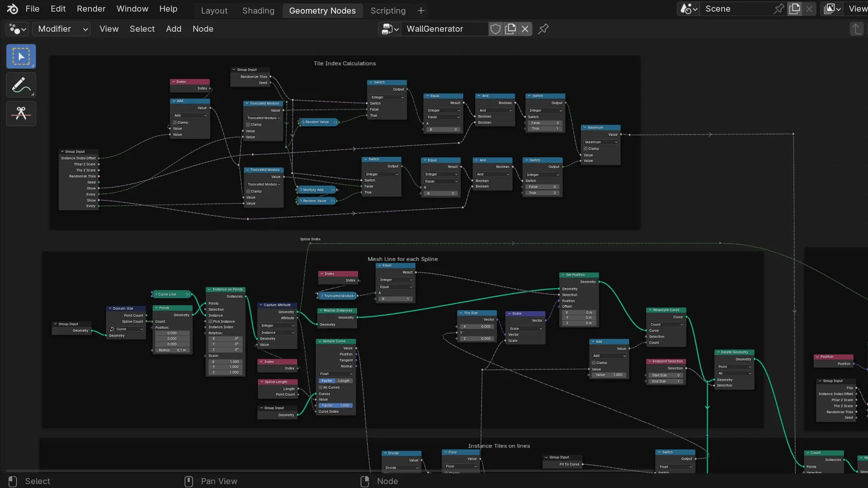
Task: Expand the Instance on Points node
Action: pos(209,289)
